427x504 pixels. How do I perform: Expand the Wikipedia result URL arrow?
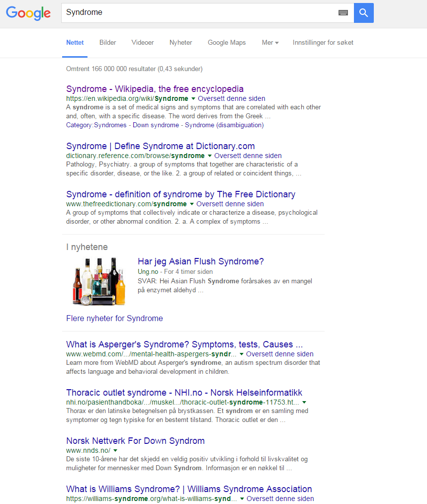(x=193, y=99)
